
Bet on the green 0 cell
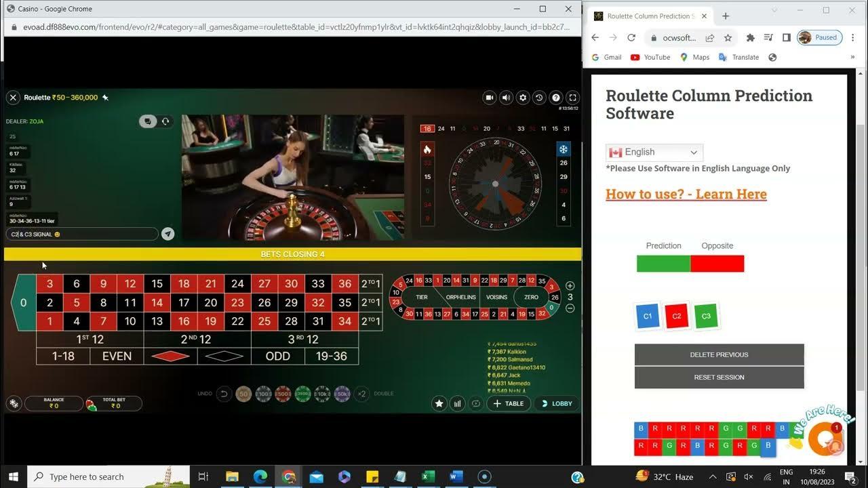click(23, 302)
